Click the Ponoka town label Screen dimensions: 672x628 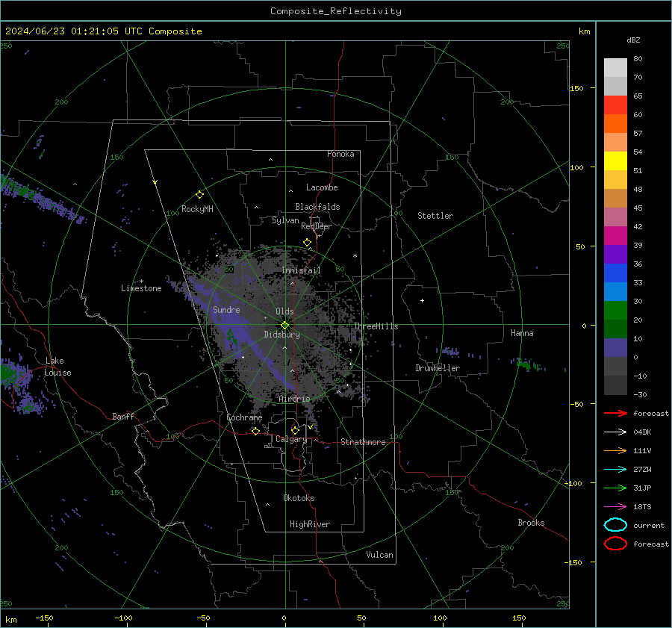point(340,154)
